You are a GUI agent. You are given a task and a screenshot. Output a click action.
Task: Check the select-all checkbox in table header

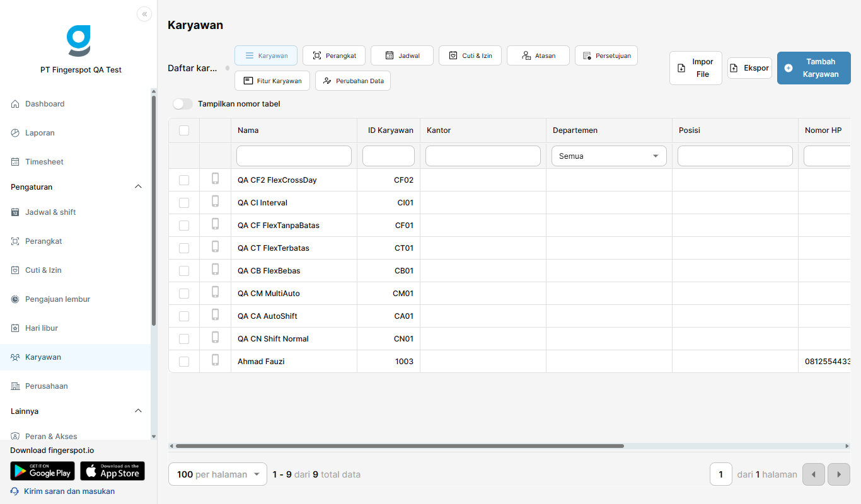point(184,130)
